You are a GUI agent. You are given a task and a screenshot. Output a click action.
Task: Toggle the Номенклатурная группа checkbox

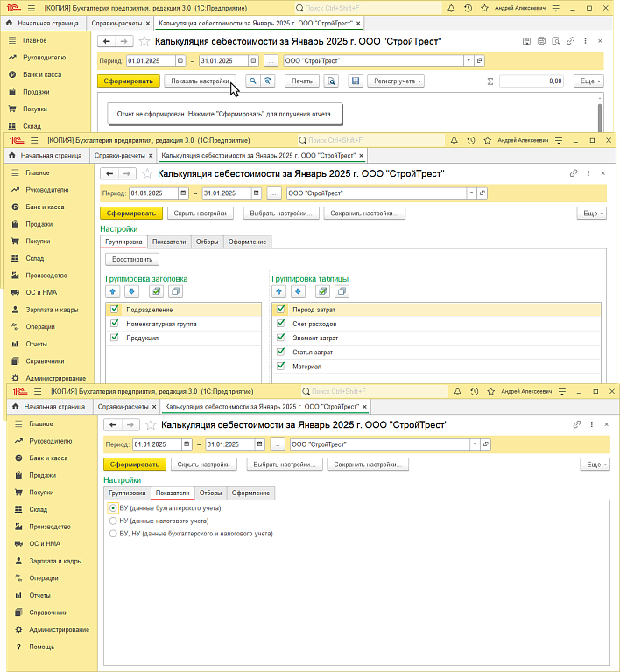click(115, 323)
